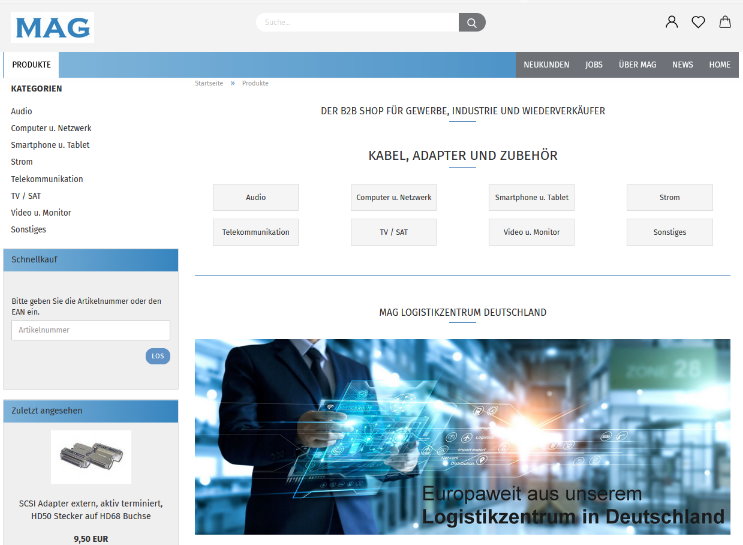This screenshot has width=743, height=545.
Task: Open the NEWS menu item
Action: pyautogui.click(x=682, y=64)
